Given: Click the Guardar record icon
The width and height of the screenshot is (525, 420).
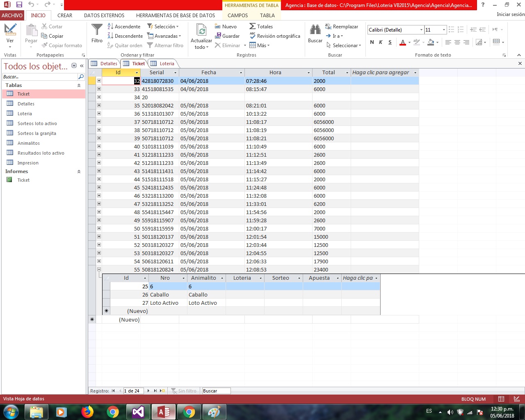Looking at the screenshot, I should [x=227, y=36].
